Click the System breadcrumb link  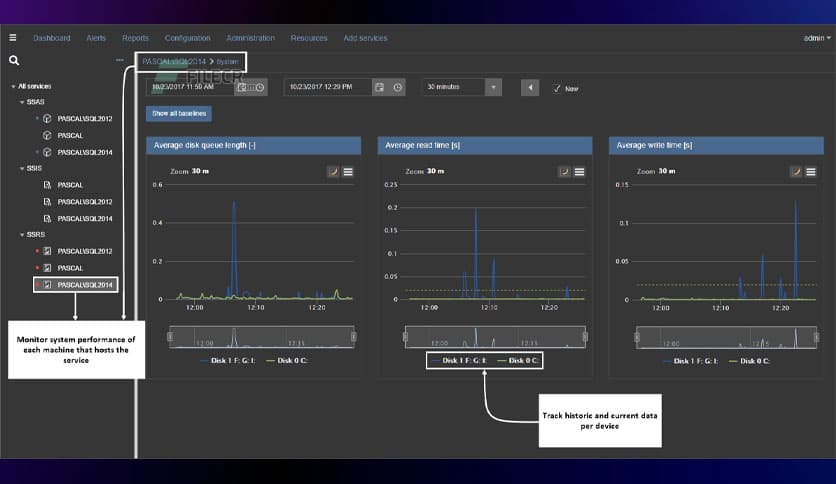[x=228, y=62]
